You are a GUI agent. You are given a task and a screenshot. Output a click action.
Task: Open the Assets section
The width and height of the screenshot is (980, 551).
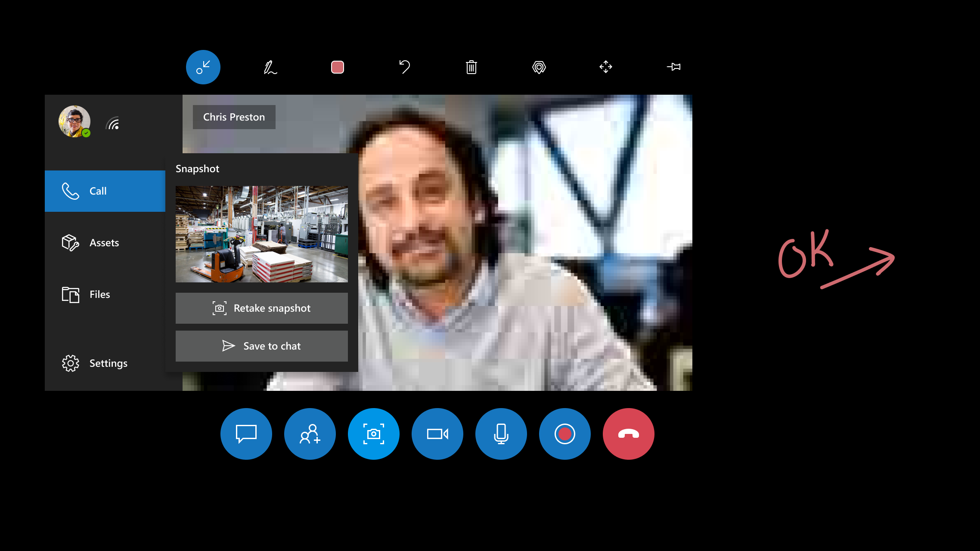click(x=105, y=242)
